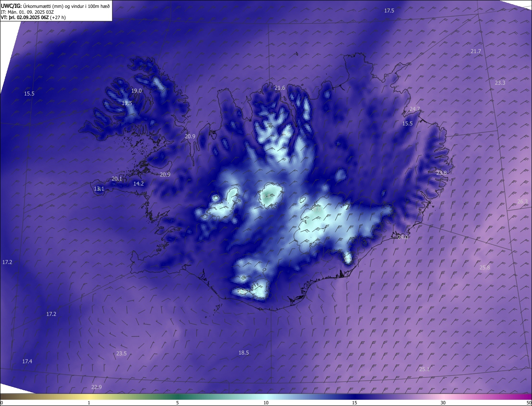Click the wind value 25.8
The height and width of the screenshot is (406, 532).
(485, 267)
